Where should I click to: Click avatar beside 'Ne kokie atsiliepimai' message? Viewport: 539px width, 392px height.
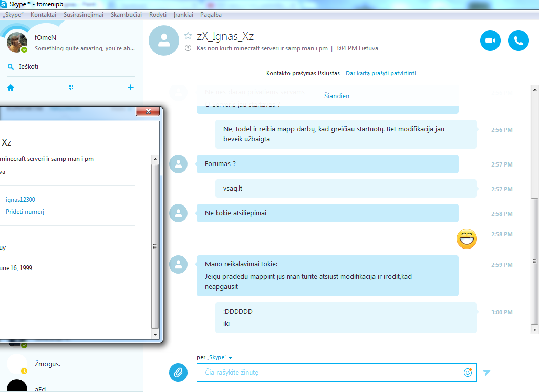178,213
